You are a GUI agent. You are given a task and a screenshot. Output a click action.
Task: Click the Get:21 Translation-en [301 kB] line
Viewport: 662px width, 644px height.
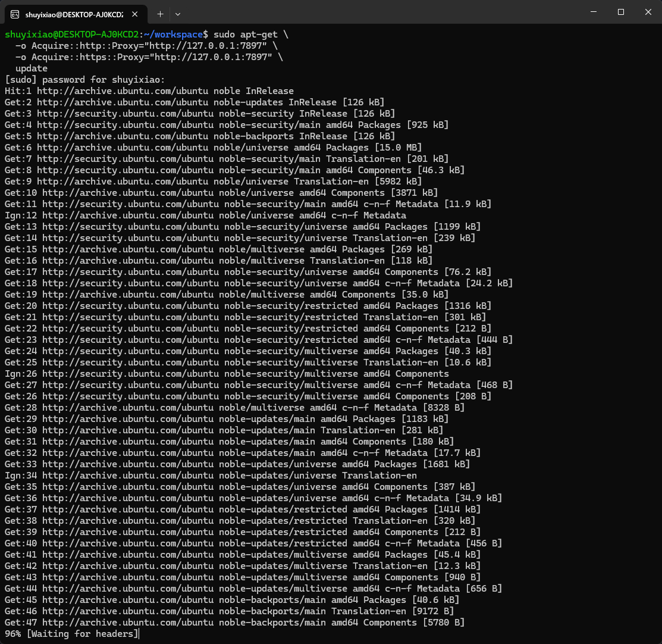[x=245, y=317]
